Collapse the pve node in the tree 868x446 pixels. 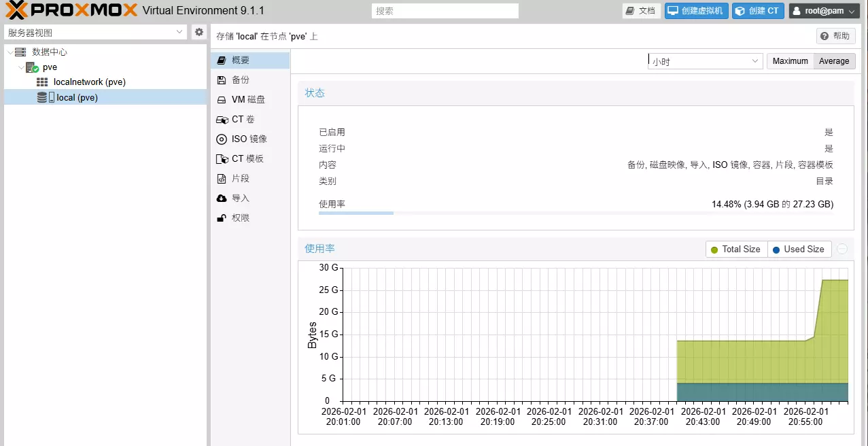20,67
